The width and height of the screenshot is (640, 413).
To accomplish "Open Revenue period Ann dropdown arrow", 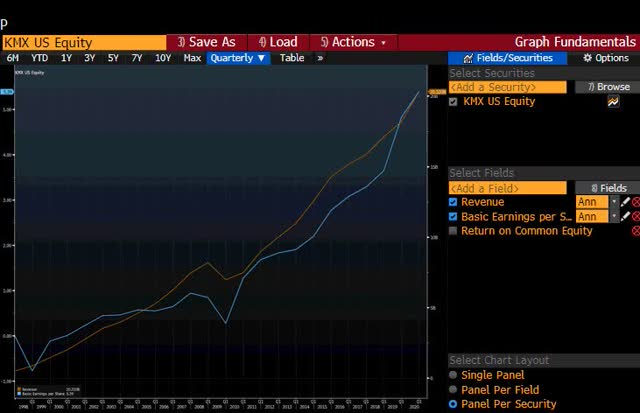I will pyautogui.click(x=614, y=202).
